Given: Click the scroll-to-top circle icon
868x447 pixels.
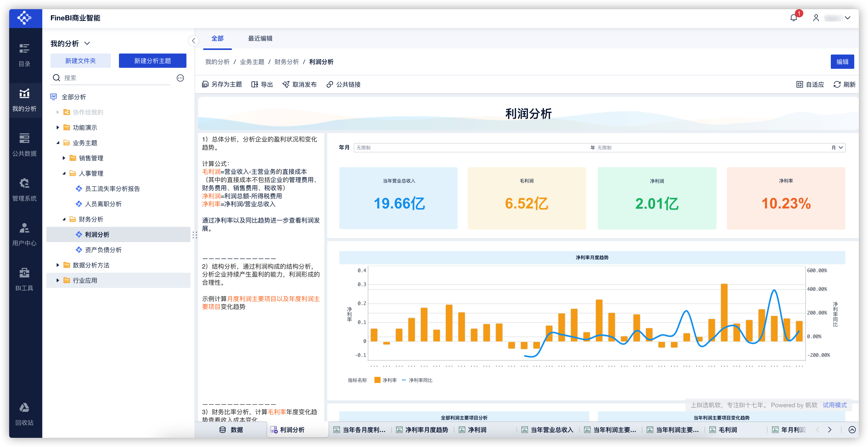Looking at the screenshot, I should pos(852,429).
